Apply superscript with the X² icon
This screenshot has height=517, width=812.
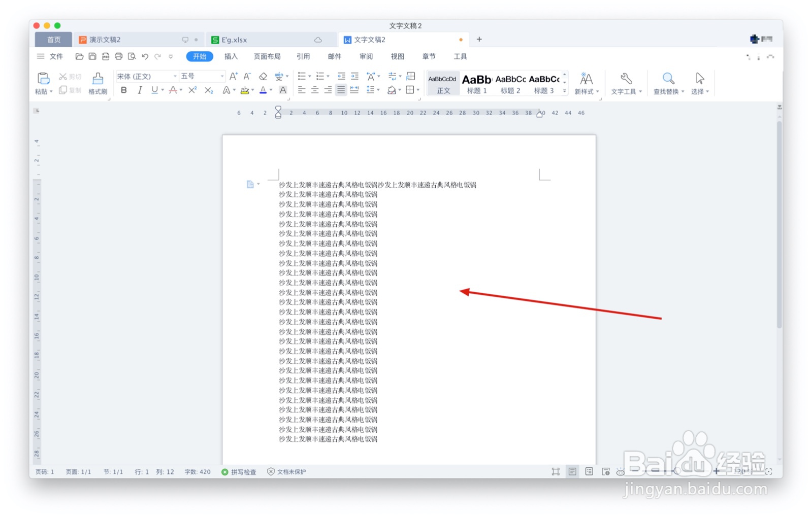[x=192, y=90]
